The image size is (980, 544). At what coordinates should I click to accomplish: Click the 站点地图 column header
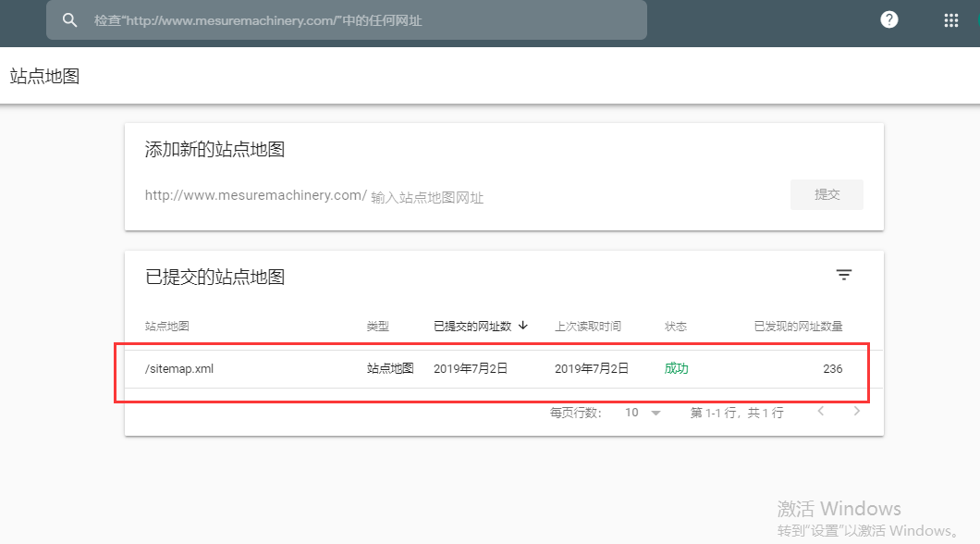pos(167,327)
